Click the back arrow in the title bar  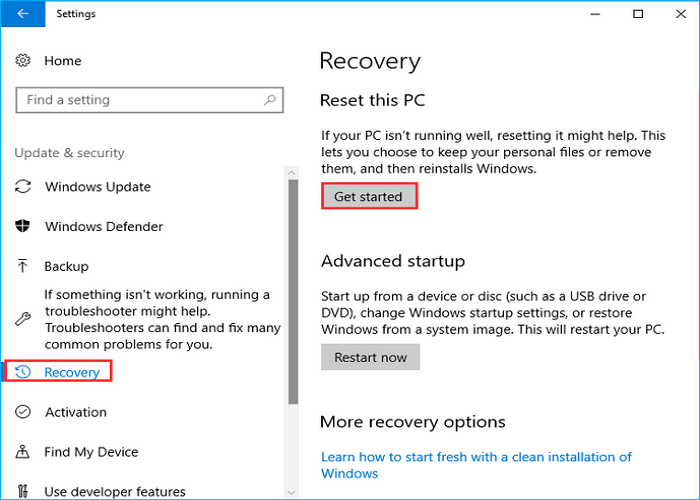(x=22, y=15)
